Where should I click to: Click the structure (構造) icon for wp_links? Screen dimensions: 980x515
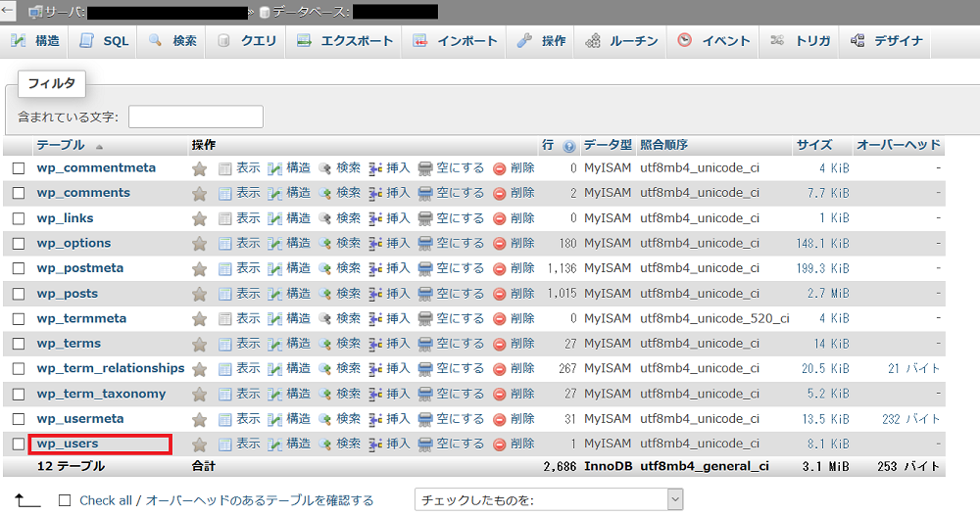point(275,218)
